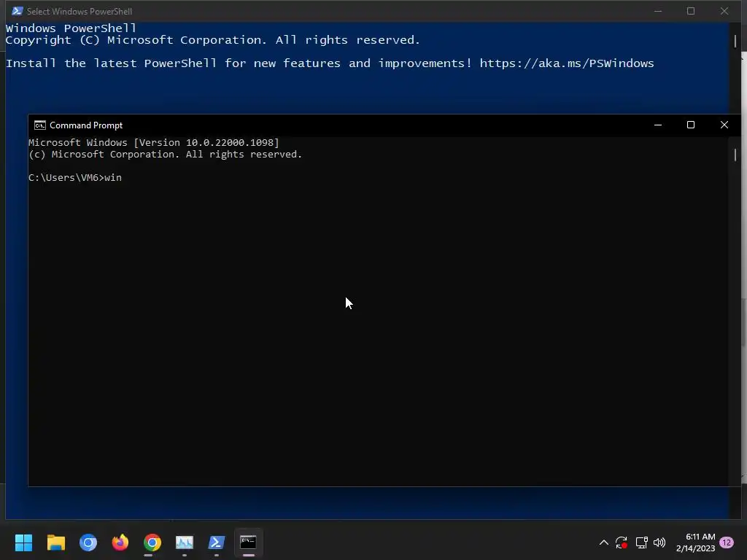Screen dimensions: 747x560
Task: Click the PowerShell 'Copyright (C) Microsoft Corporation' line
Action: click(x=213, y=40)
